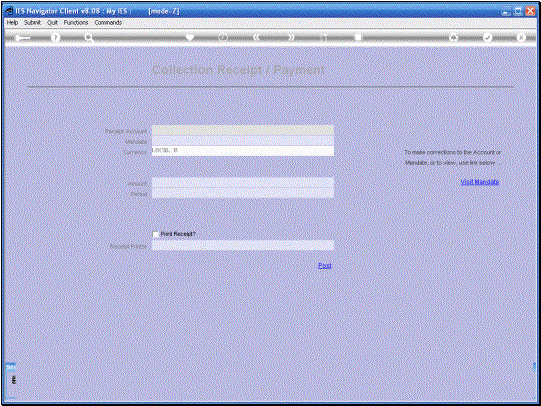Viewport: 541px width, 406px height.
Task: Click the magnifying glass search icon
Action: click(x=89, y=38)
